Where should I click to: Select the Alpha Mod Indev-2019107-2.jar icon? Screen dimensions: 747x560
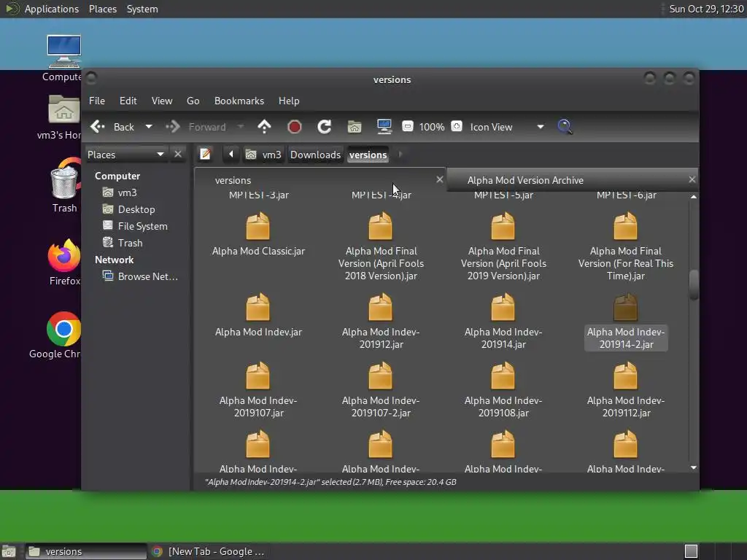[x=380, y=376]
